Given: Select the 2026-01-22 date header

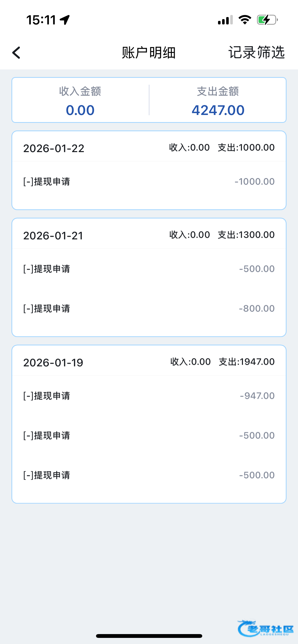Looking at the screenshot, I should click(x=54, y=149).
